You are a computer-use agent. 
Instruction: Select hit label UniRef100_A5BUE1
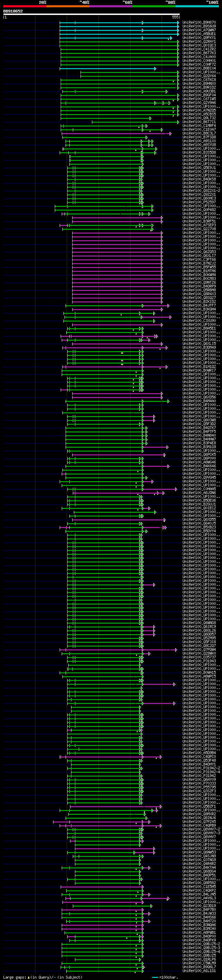tap(199, 34)
